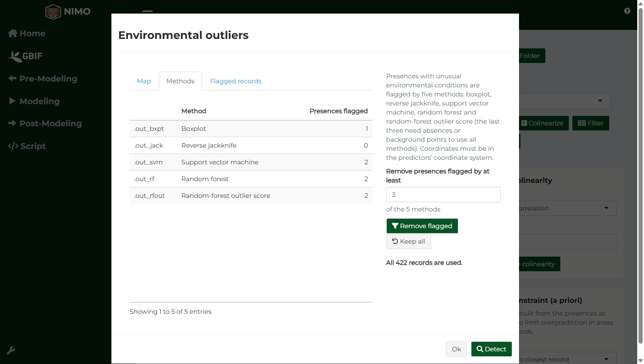The image size is (644, 364).
Task: Open the GBIF section
Action: click(x=25, y=56)
